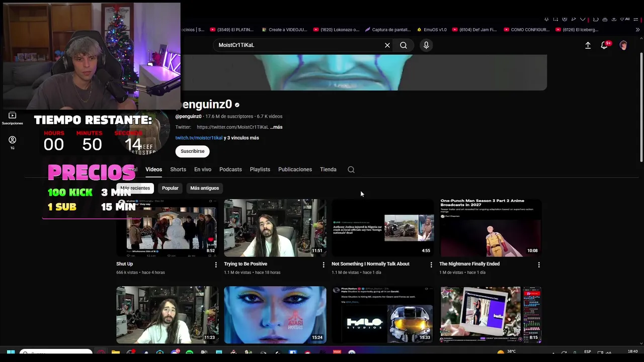
Task: Click the 17.6 M de suscriptores text
Action: 229,117
